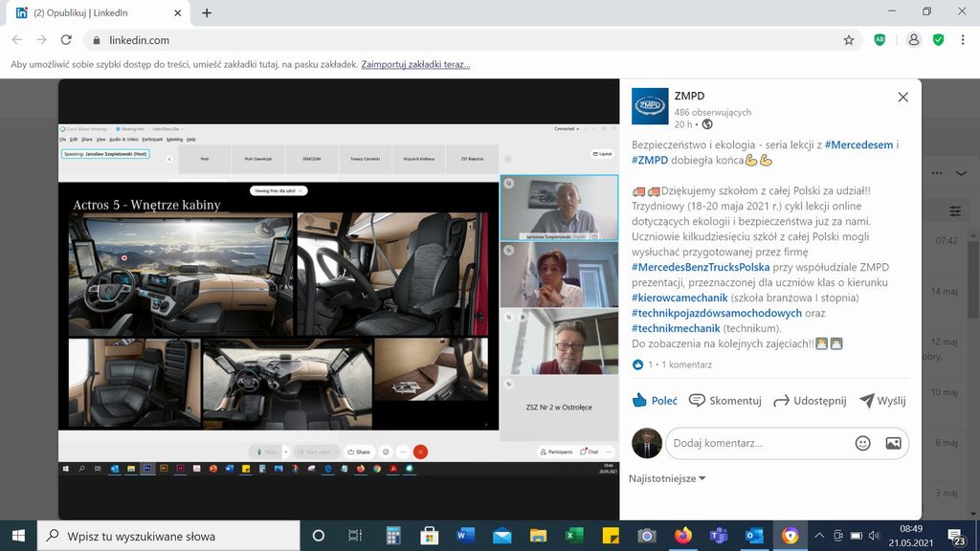
Task: Open the Chrome profile account menu
Action: click(914, 40)
